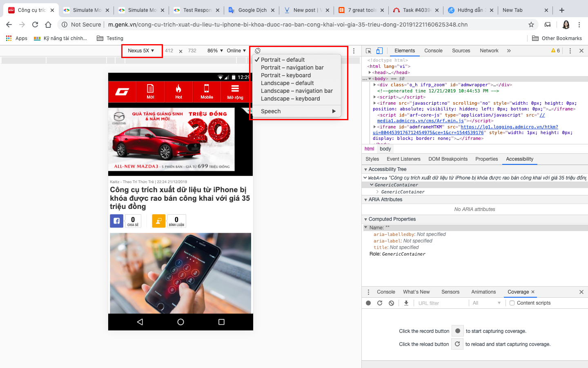Open device toolbar more options
This screenshot has width=588, height=368.
coord(354,51)
